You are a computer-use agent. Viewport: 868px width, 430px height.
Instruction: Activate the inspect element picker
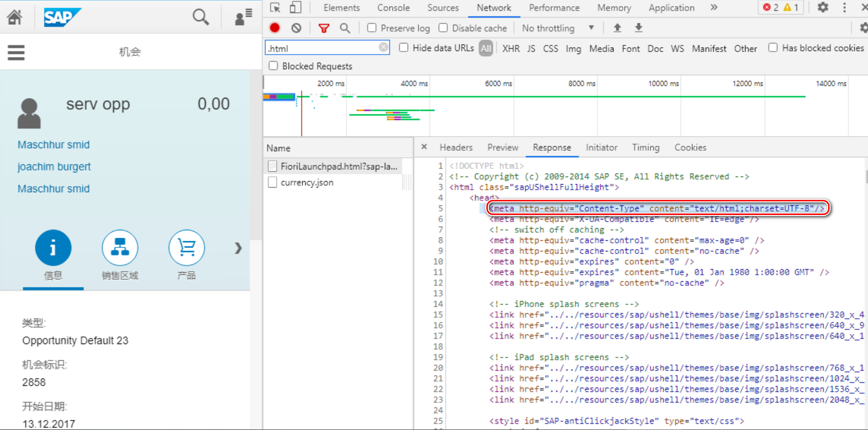pyautogui.click(x=275, y=8)
